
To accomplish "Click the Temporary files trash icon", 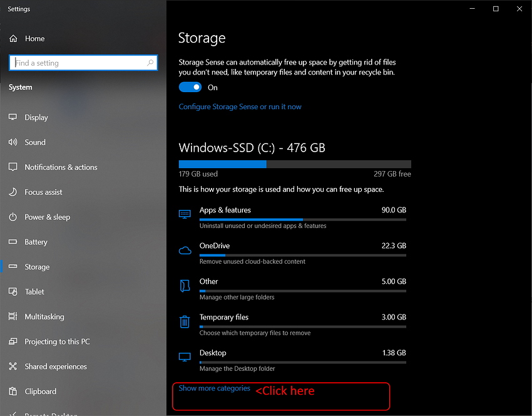I will coord(185,322).
